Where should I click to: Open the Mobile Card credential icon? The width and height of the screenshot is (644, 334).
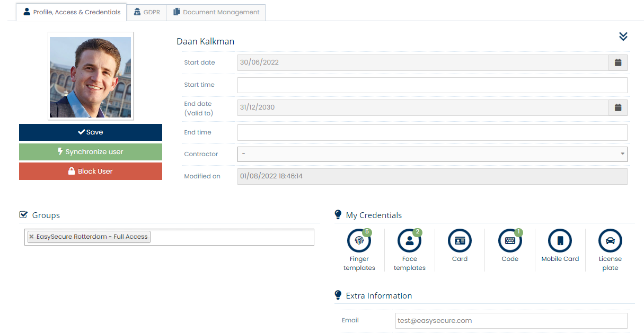pos(560,241)
